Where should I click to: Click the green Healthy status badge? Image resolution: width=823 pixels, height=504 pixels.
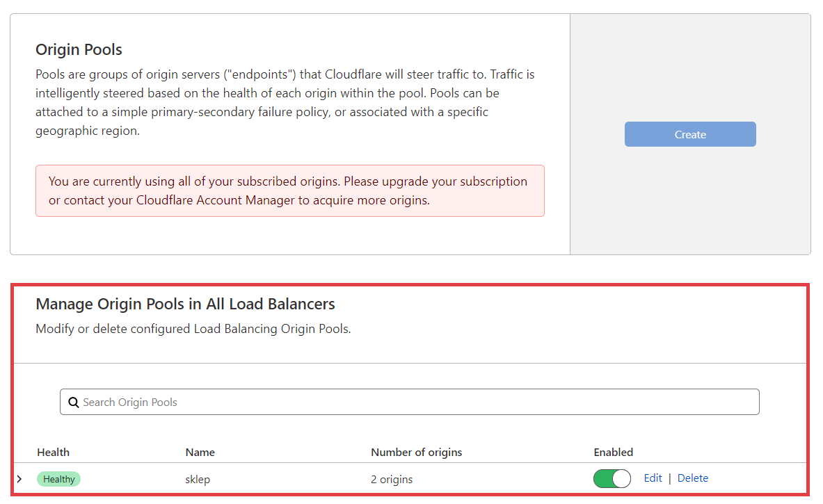coord(59,479)
